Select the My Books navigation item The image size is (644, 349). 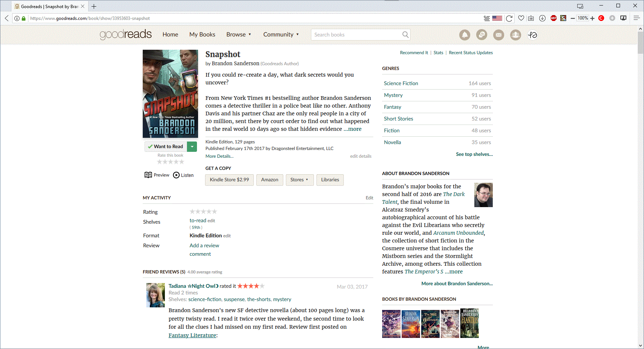pos(202,34)
